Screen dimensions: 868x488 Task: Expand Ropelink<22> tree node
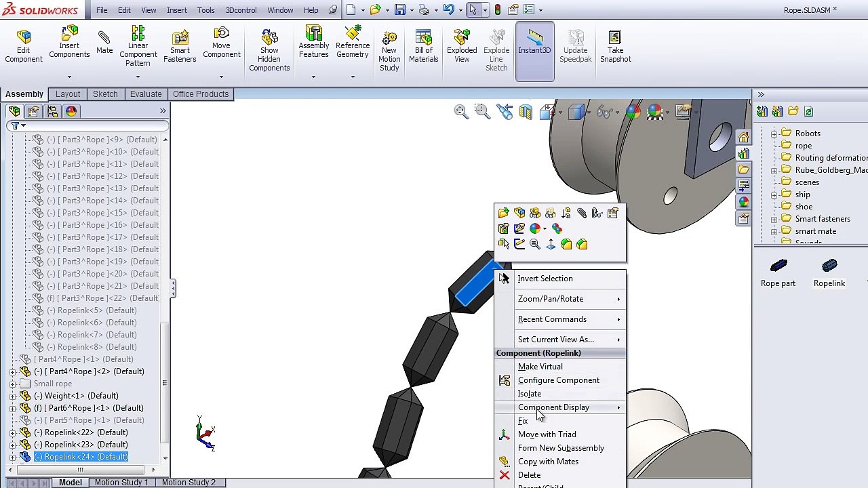point(13,432)
